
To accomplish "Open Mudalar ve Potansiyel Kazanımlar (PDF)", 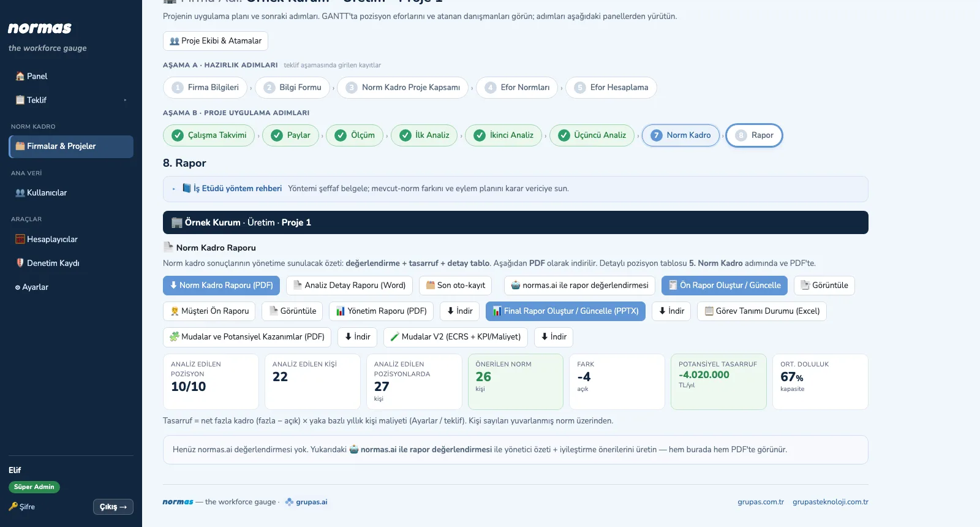I will (247, 337).
